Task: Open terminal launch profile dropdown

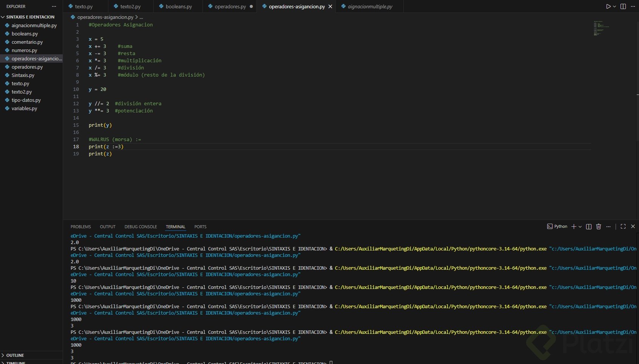Action: (x=580, y=226)
